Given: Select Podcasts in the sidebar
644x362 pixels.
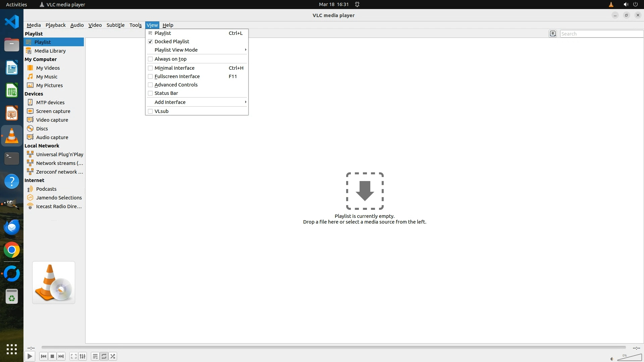Looking at the screenshot, I should coord(46,189).
